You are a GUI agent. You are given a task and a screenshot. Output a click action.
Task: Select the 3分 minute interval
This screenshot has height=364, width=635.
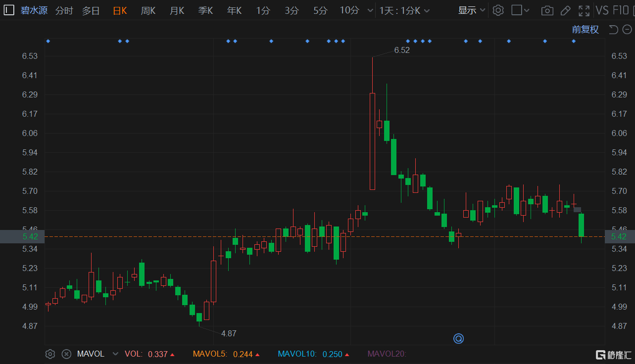coord(292,10)
